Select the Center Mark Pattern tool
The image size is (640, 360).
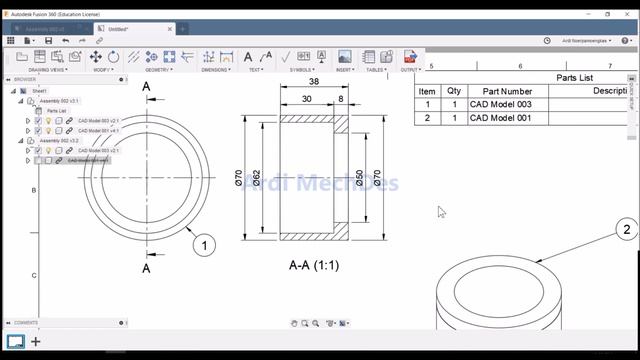[x=169, y=57]
